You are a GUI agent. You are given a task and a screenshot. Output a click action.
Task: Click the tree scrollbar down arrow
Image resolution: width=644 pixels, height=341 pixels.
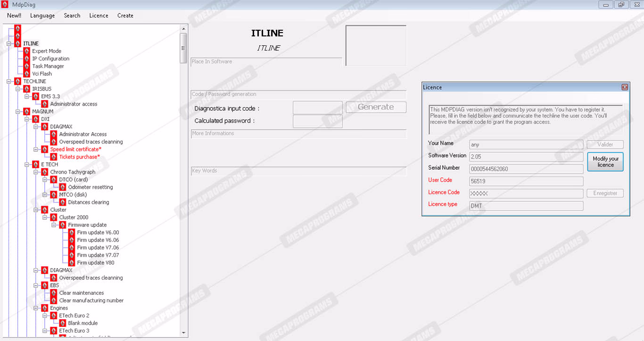click(184, 333)
